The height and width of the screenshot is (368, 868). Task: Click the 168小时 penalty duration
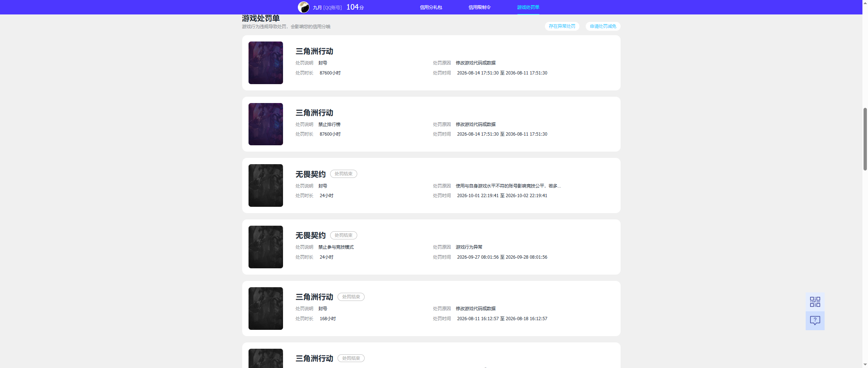[328, 319]
